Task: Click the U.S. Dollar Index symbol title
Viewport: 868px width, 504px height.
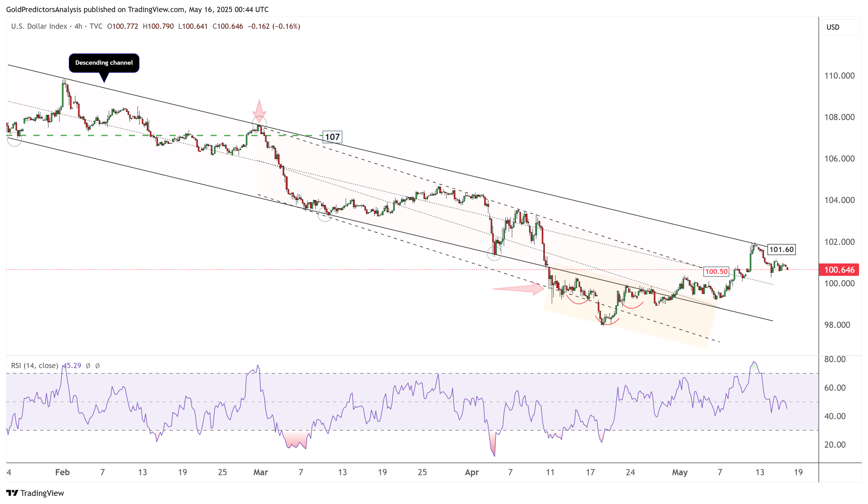Action: [39, 27]
